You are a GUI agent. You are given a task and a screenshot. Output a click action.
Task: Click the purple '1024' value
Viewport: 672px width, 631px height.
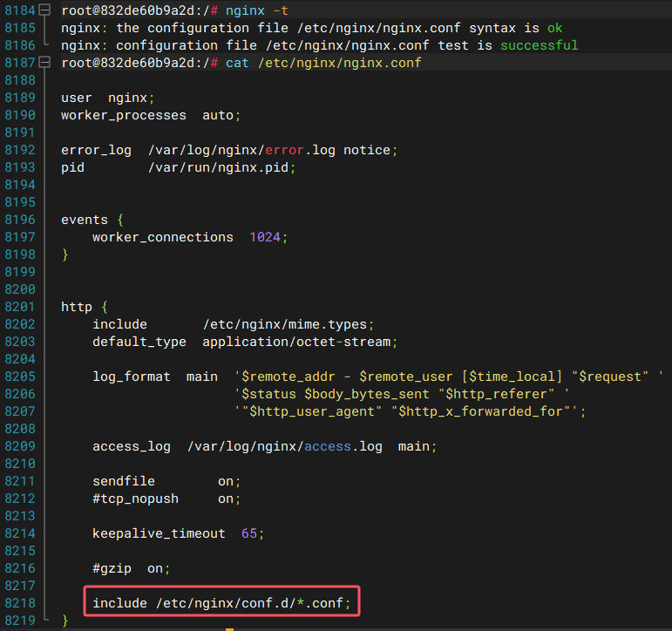[x=264, y=237]
